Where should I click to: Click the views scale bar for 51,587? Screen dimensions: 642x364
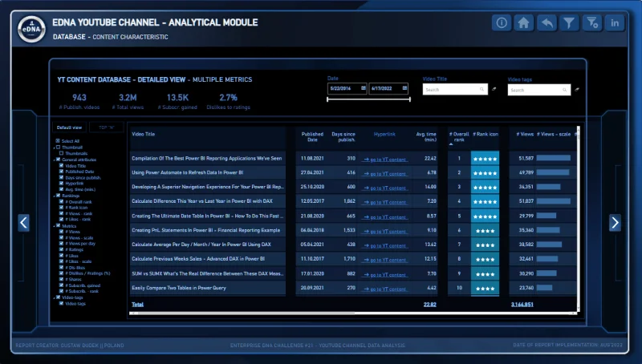[x=553, y=158]
